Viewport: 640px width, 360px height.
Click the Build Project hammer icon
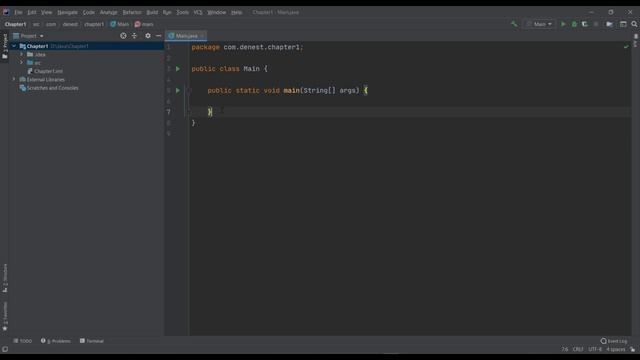coord(514,24)
